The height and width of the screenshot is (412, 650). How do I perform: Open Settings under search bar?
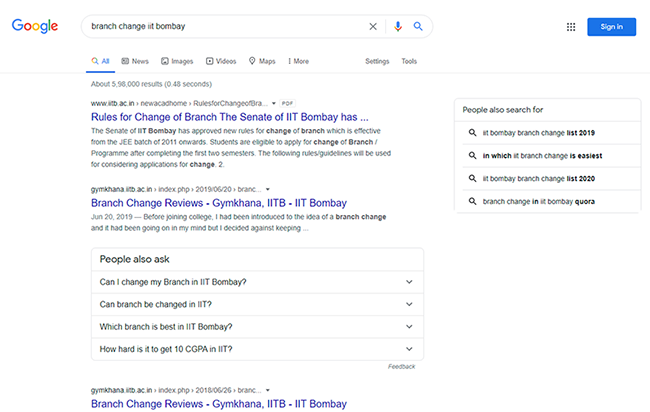377,61
